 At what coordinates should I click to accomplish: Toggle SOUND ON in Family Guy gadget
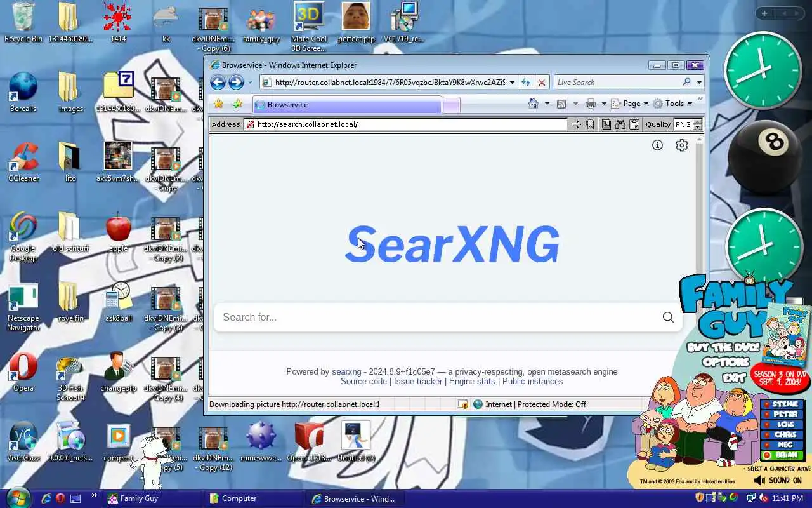click(778, 481)
